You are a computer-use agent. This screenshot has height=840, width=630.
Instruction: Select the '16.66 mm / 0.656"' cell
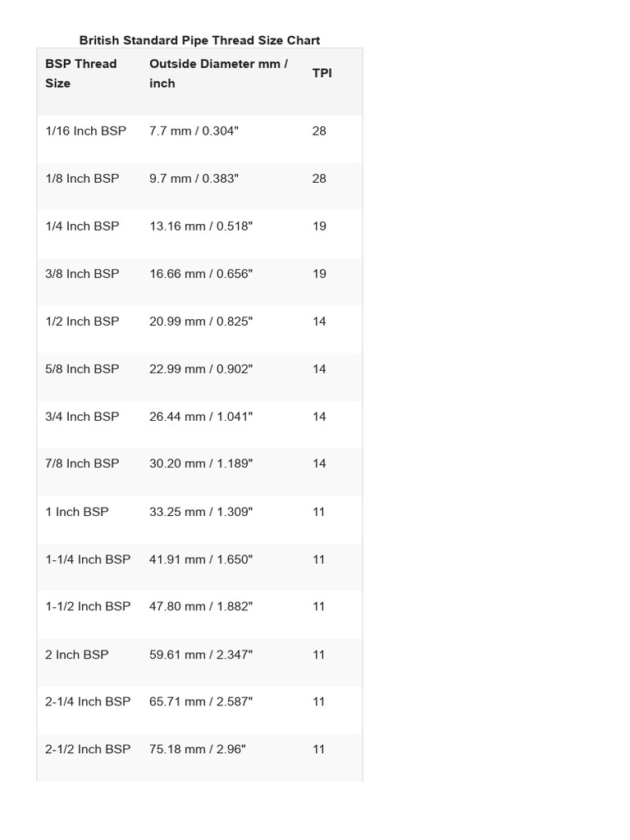pyautogui.click(x=201, y=273)
